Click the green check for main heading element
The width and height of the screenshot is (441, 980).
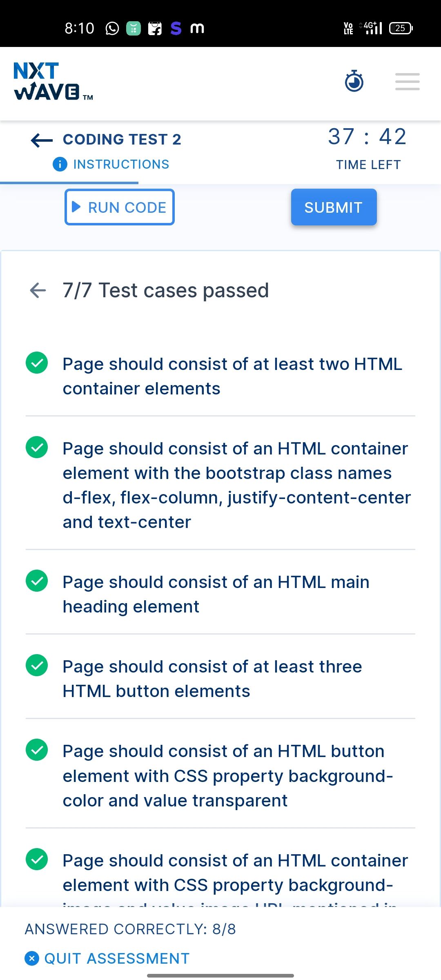tap(37, 581)
